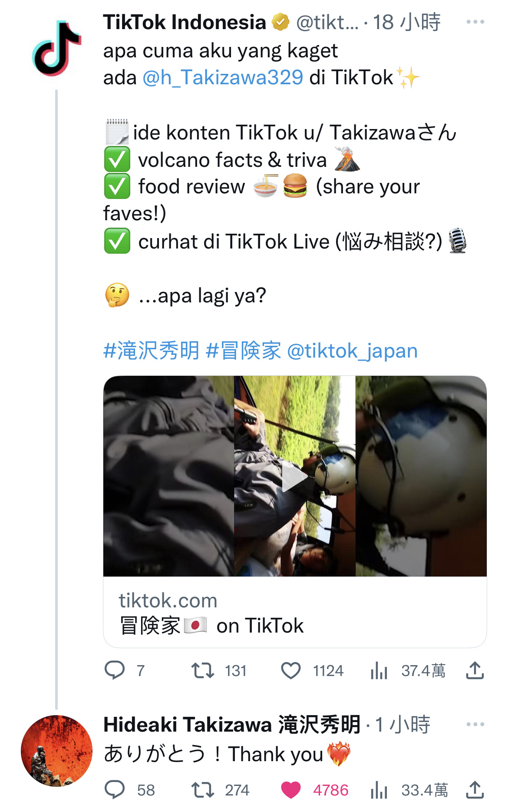Open hashtag #滝沢秀明
The height and width of the screenshot is (812, 508).
pos(151,350)
